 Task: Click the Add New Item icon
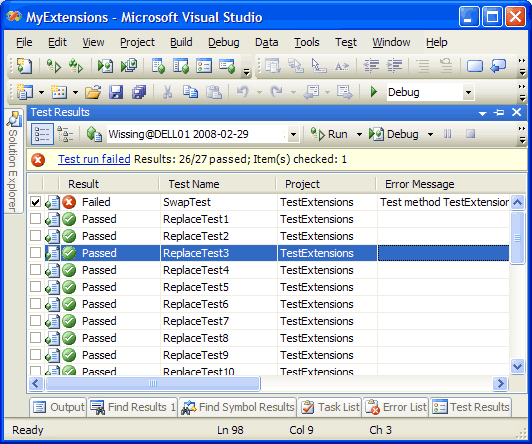pyautogui.click(x=59, y=92)
